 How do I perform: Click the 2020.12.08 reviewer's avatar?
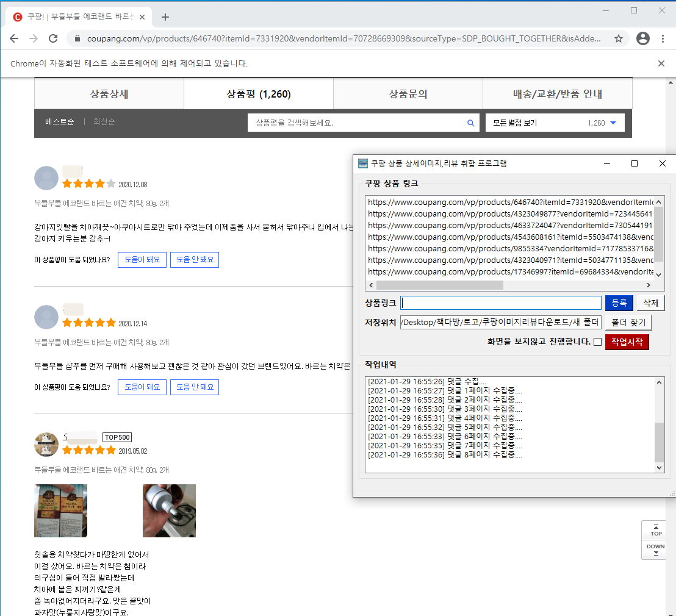point(46,178)
